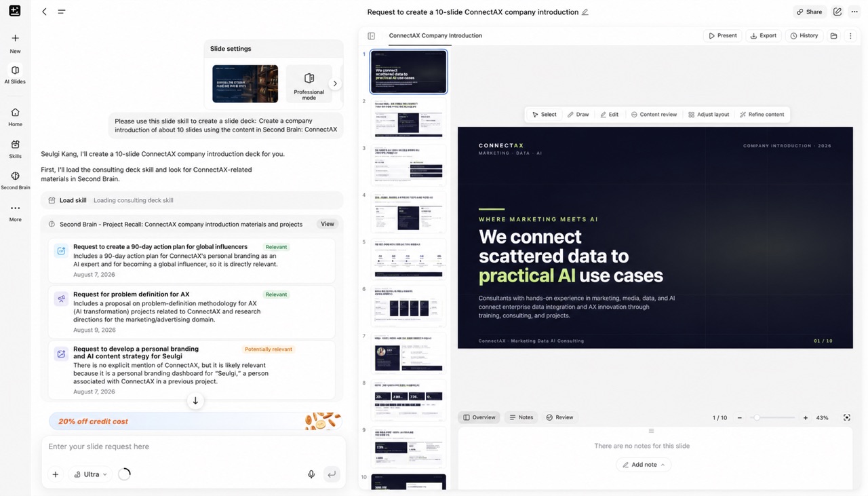The image size is (868, 496).
Task: Create a new item with the New plus icon
Action: [x=15, y=39]
